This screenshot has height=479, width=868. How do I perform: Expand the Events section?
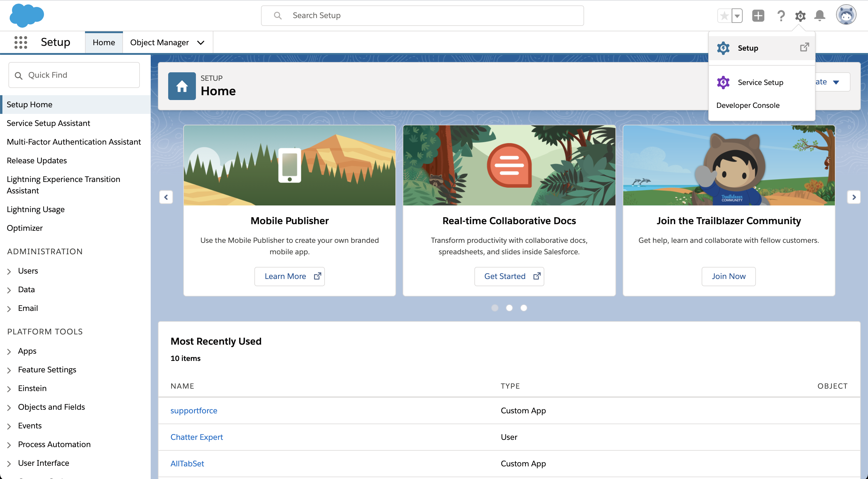9,427
